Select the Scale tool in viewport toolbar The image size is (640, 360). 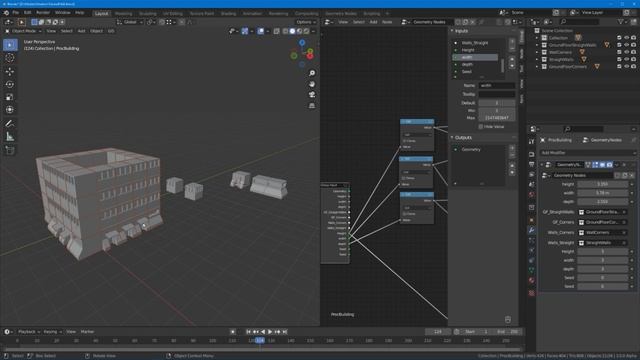click(10, 97)
